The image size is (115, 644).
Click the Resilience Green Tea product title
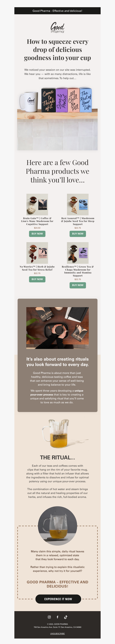(x=78, y=271)
